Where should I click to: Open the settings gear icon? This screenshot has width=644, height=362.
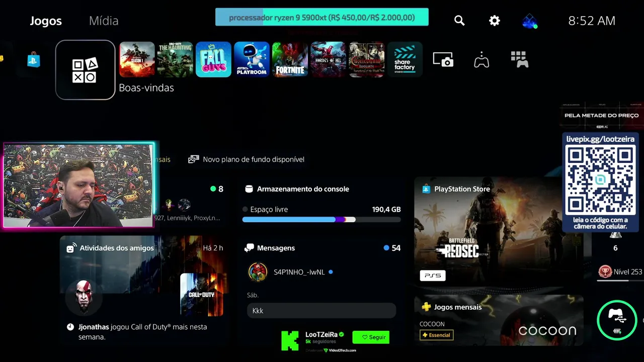pyautogui.click(x=495, y=21)
